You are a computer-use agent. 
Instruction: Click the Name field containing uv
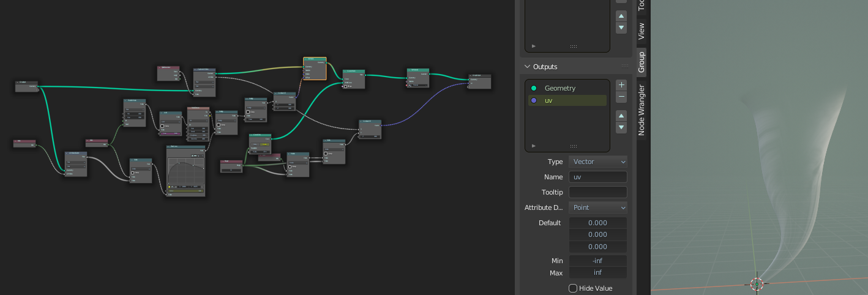coord(598,177)
